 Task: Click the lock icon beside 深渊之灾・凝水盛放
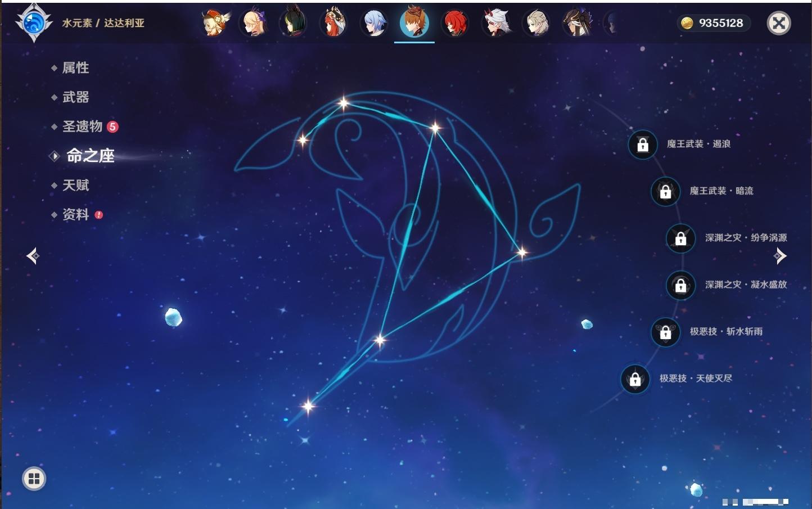pyautogui.click(x=680, y=285)
